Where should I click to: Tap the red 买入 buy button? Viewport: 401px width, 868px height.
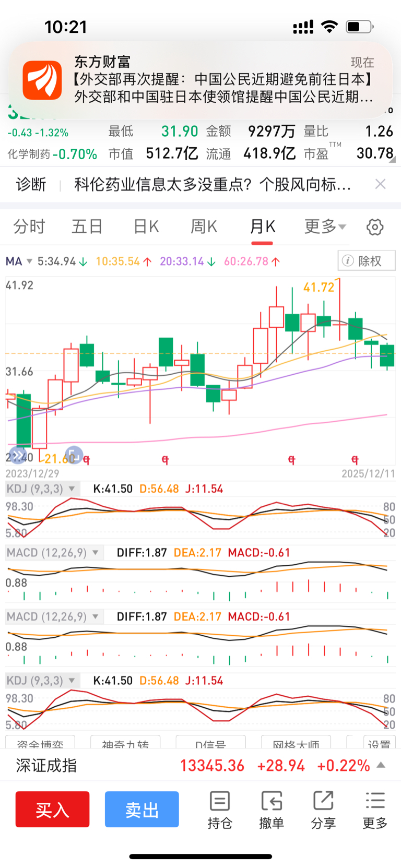(52, 810)
